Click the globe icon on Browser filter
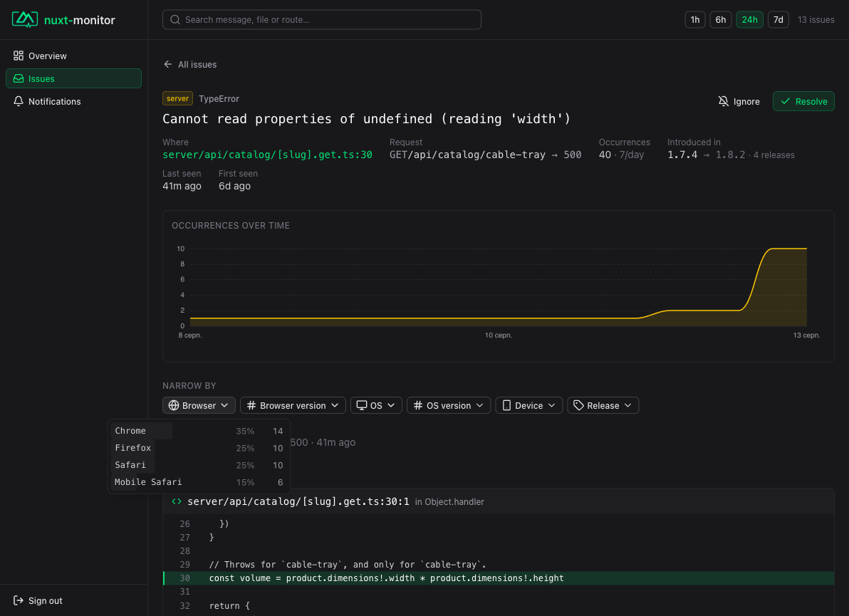 tap(174, 405)
